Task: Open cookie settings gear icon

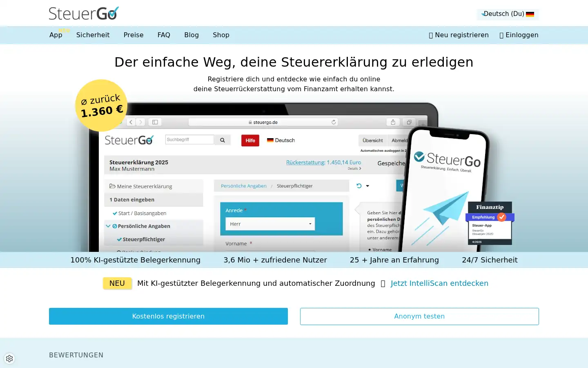Action: click(9, 359)
